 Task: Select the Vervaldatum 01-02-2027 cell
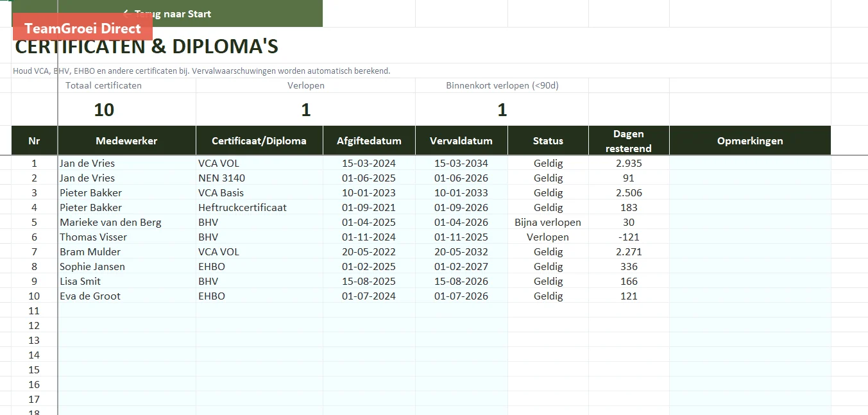coord(461,266)
